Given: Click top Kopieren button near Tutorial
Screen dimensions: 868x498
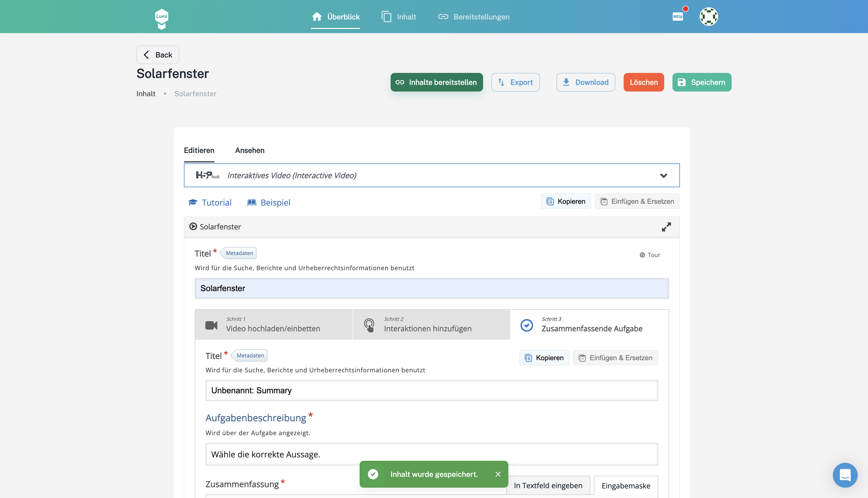Looking at the screenshot, I should pyautogui.click(x=565, y=201).
